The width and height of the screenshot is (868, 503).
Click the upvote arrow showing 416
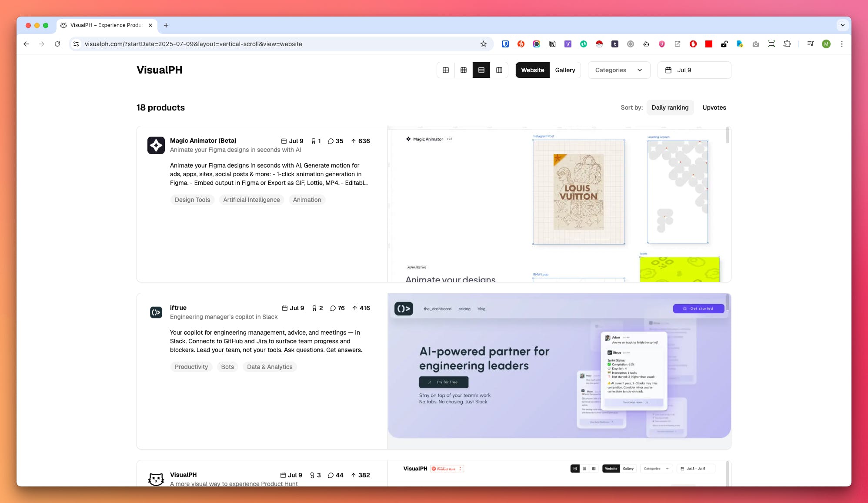[x=355, y=308]
